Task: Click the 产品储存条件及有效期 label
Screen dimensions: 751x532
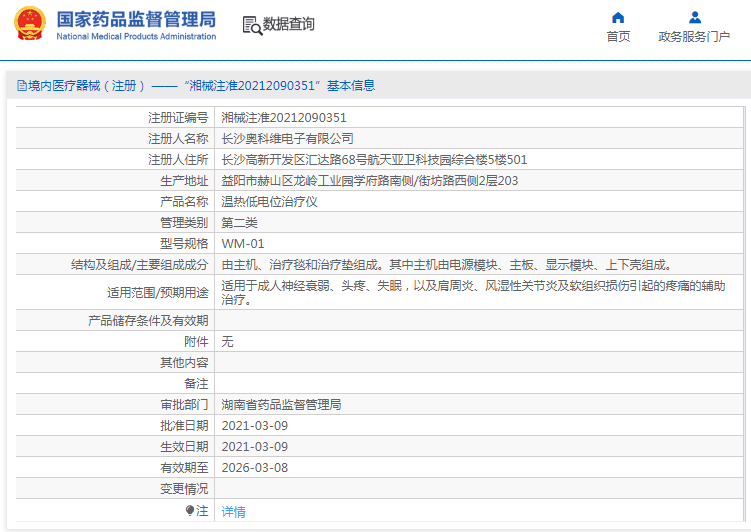Action: click(x=148, y=321)
